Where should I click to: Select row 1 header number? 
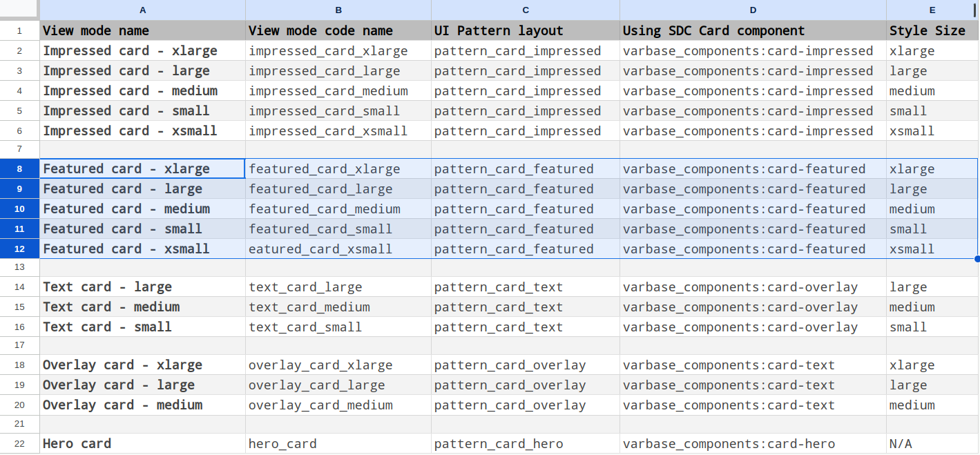19,30
